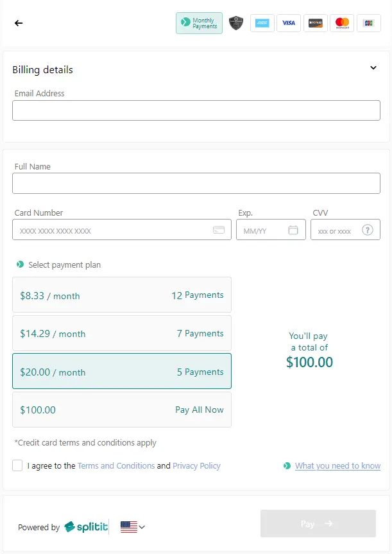Screen dimensions: 392x554
Task: Click the Pay button
Action: (318, 524)
